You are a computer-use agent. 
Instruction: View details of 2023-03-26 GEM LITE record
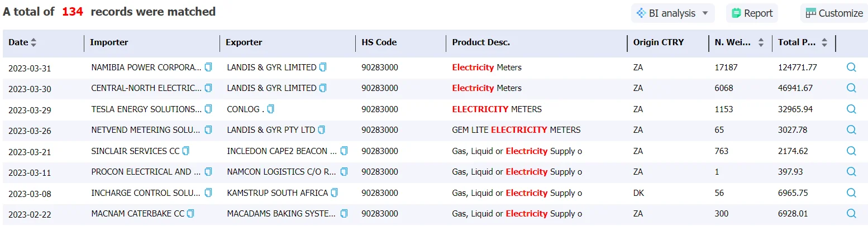[x=851, y=129]
